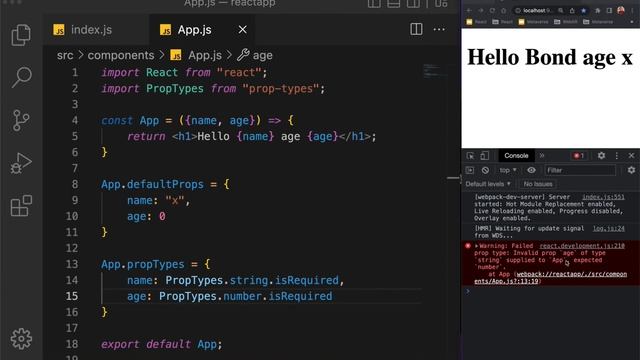Create a live expression with eye icon
640x360 pixels.
(x=531, y=170)
